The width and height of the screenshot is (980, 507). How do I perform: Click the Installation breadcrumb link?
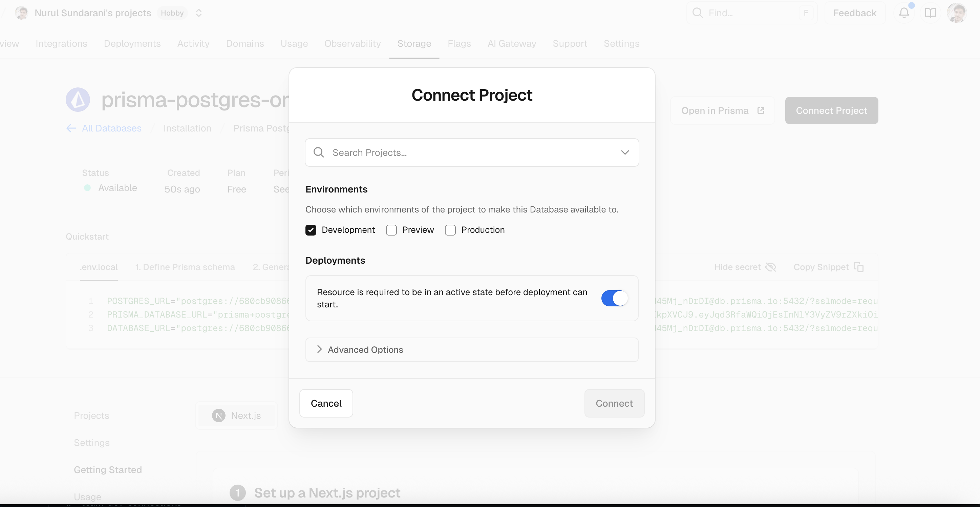187,128
